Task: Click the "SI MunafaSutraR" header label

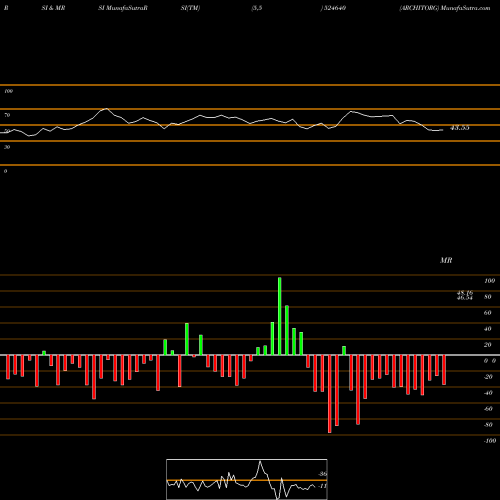Action: [x=123, y=8]
